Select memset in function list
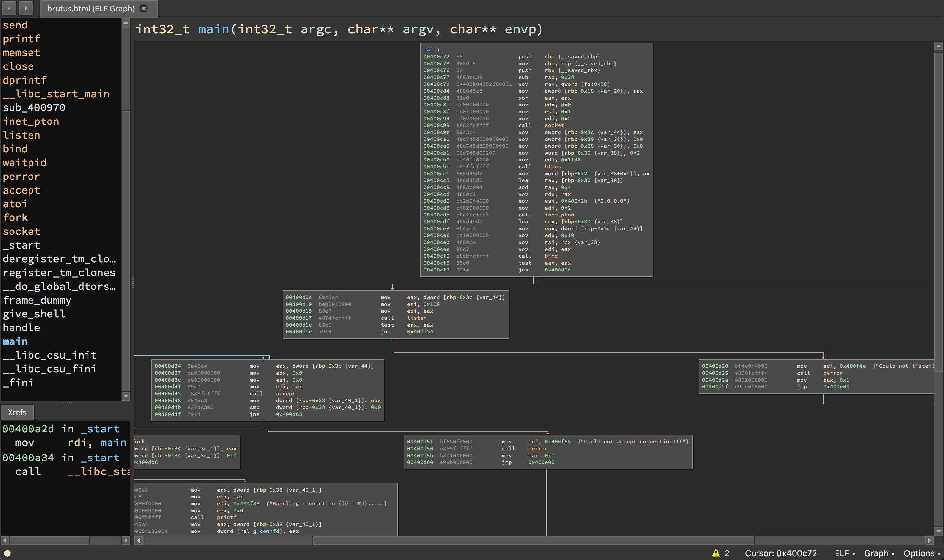Image resolution: width=944 pixels, height=560 pixels. coord(21,52)
